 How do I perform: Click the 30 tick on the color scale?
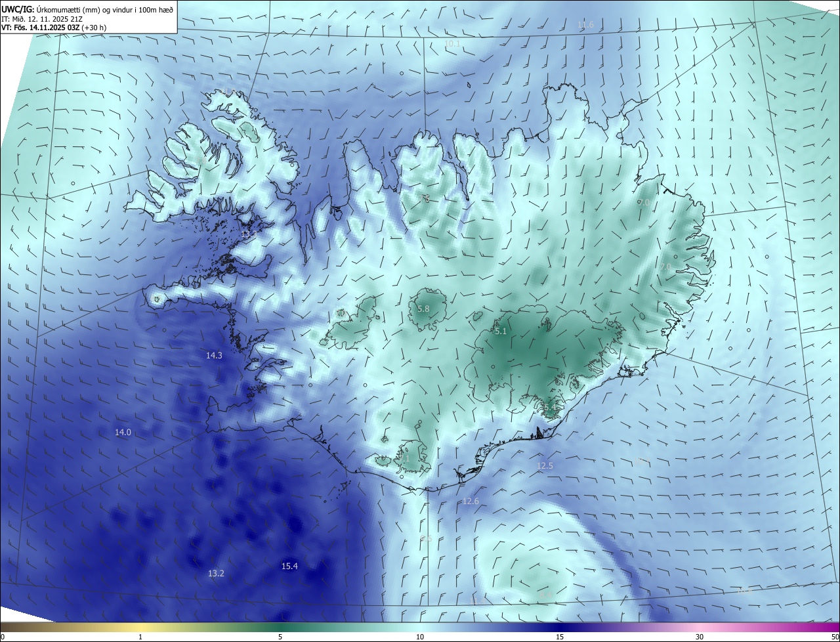700,637
